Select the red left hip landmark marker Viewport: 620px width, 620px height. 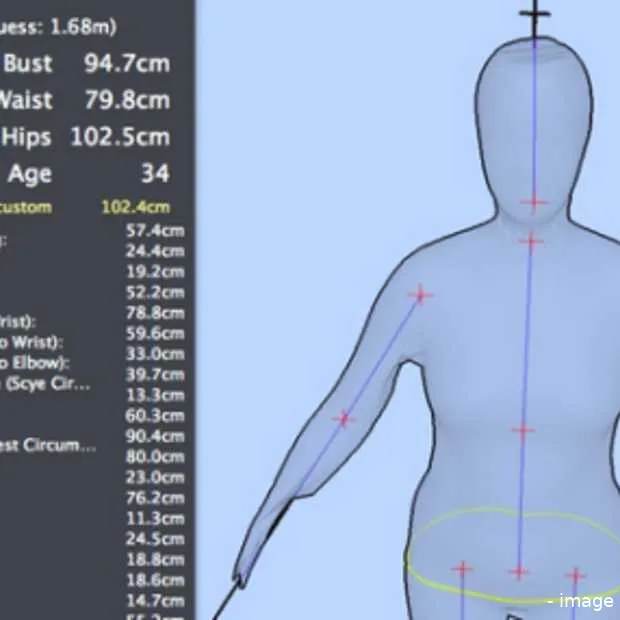point(461,570)
